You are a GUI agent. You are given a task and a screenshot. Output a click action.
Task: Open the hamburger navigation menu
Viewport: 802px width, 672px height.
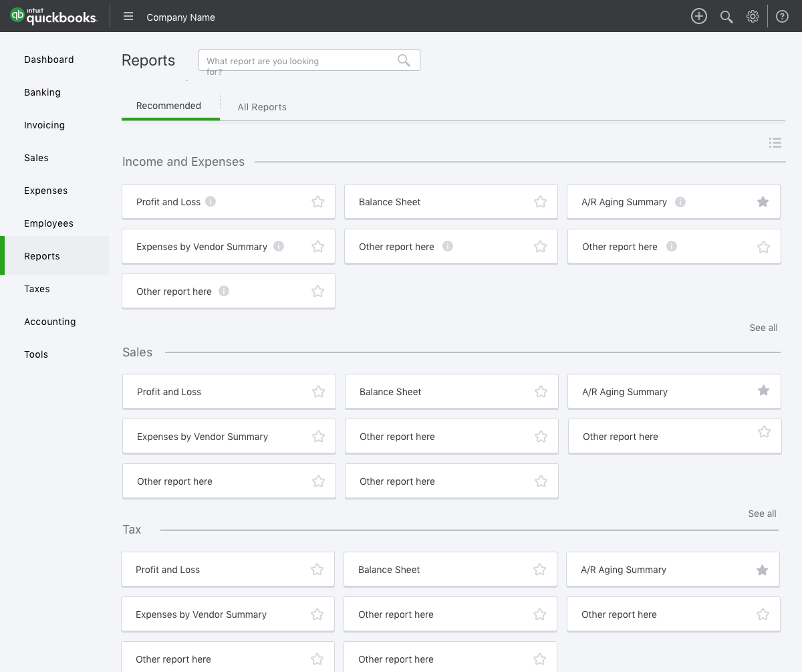click(x=128, y=17)
